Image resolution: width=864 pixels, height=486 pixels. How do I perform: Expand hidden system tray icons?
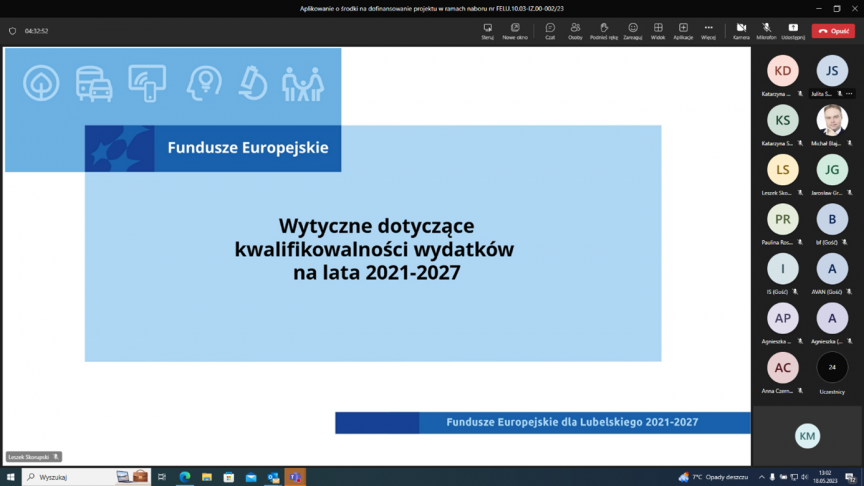click(761, 477)
